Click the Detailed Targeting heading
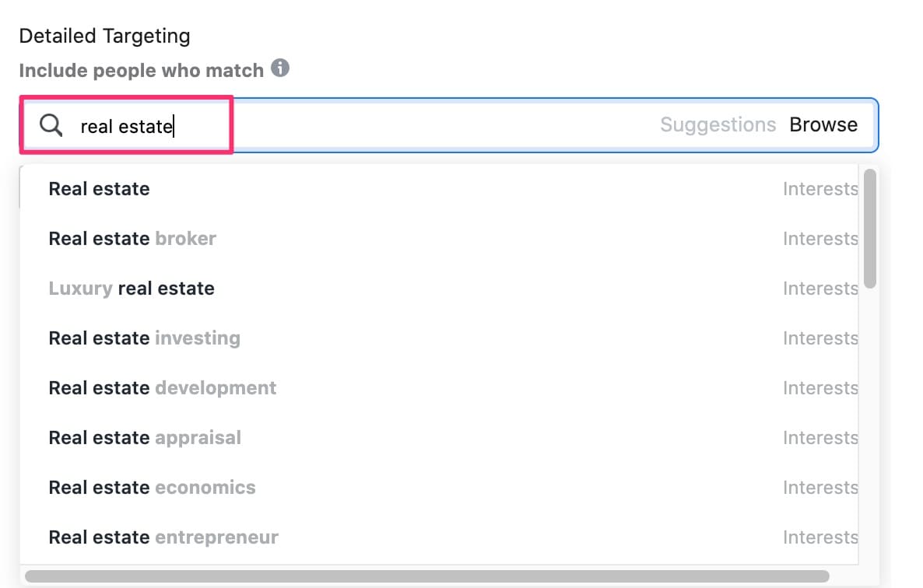This screenshot has height=588, width=923. [x=105, y=37]
